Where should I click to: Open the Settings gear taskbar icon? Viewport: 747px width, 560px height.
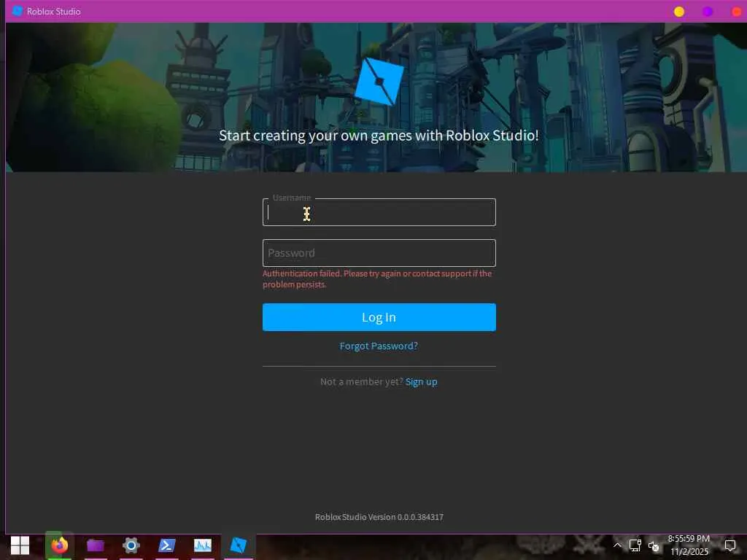coord(131,545)
